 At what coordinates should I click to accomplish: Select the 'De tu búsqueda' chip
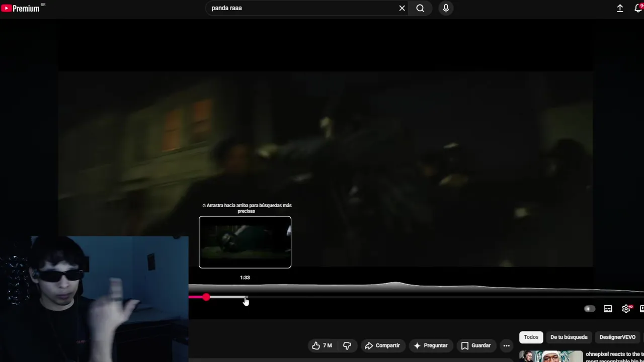(x=569, y=337)
